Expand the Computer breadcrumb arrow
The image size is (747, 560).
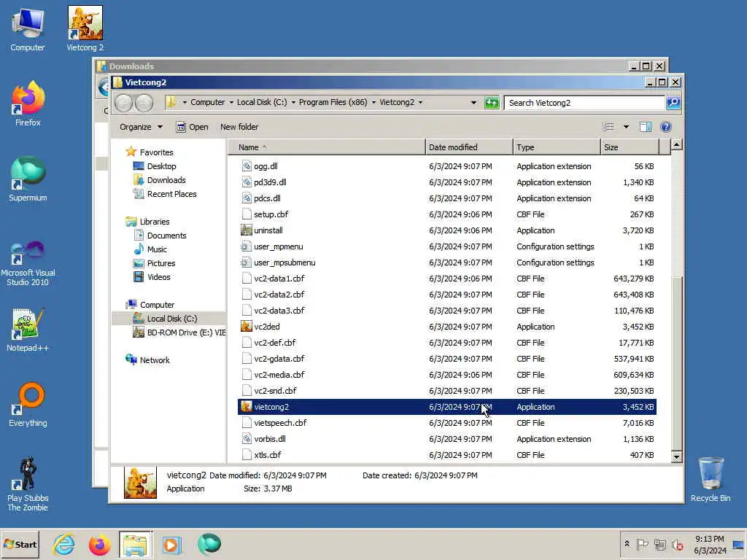click(231, 102)
